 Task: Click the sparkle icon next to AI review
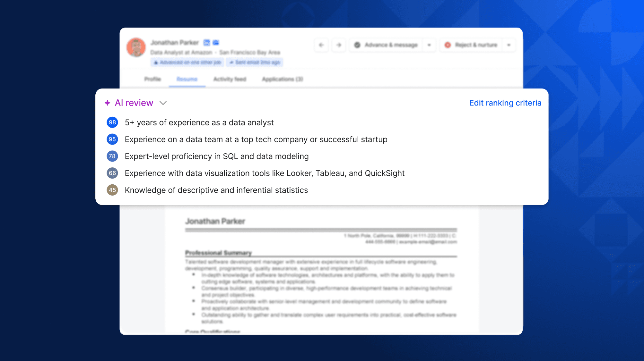(108, 103)
